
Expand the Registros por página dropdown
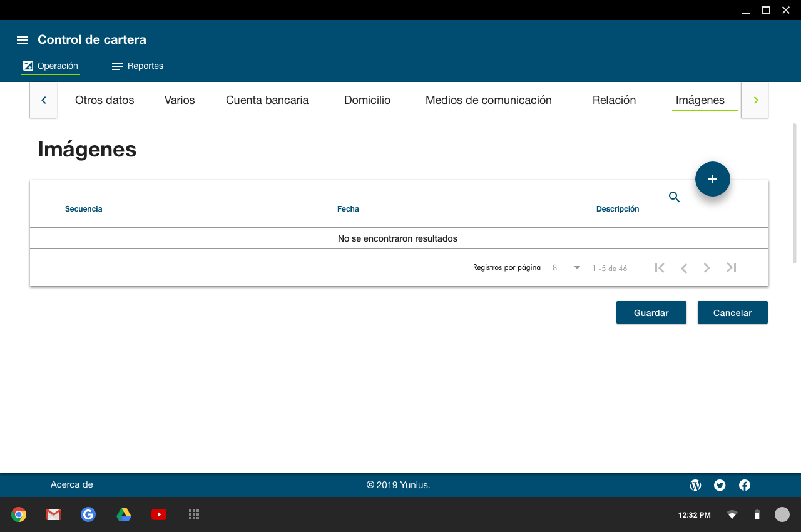click(564, 268)
